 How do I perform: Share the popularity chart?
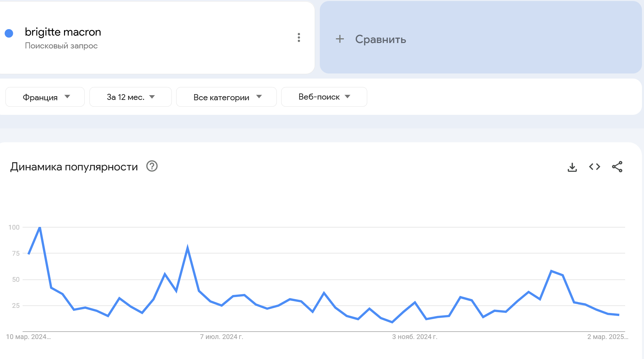pos(618,167)
